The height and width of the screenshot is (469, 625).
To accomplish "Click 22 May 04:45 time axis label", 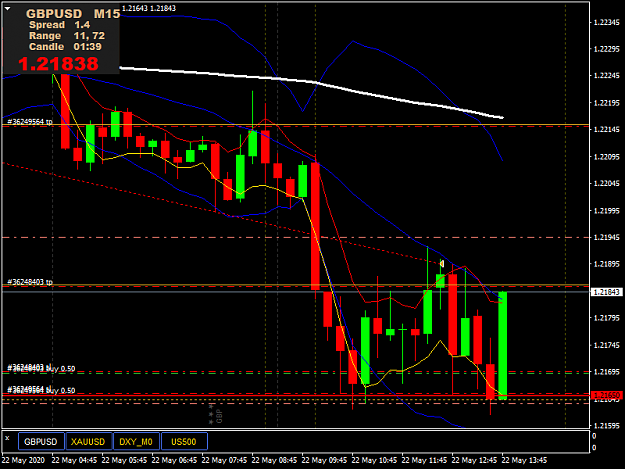I will point(74,460).
